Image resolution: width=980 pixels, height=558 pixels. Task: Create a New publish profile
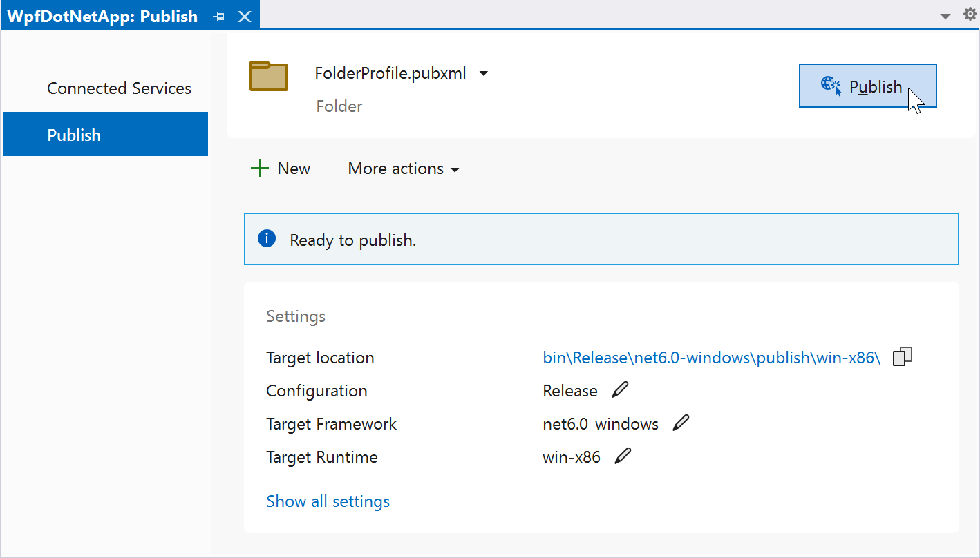[281, 169]
